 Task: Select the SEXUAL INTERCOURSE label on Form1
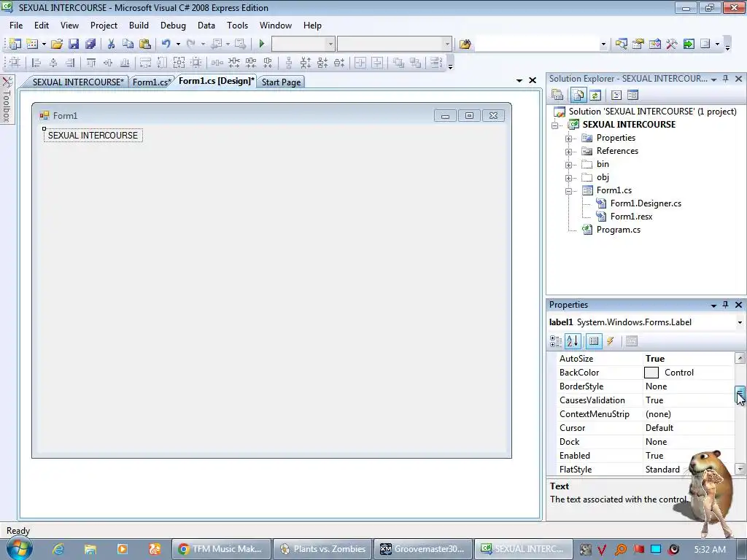(x=93, y=135)
